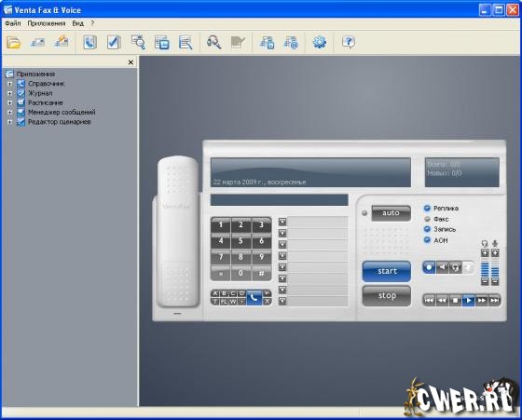
Task: Click the fax-to-document forwarding toolbar icon
Action: click(x=267, y=43)
